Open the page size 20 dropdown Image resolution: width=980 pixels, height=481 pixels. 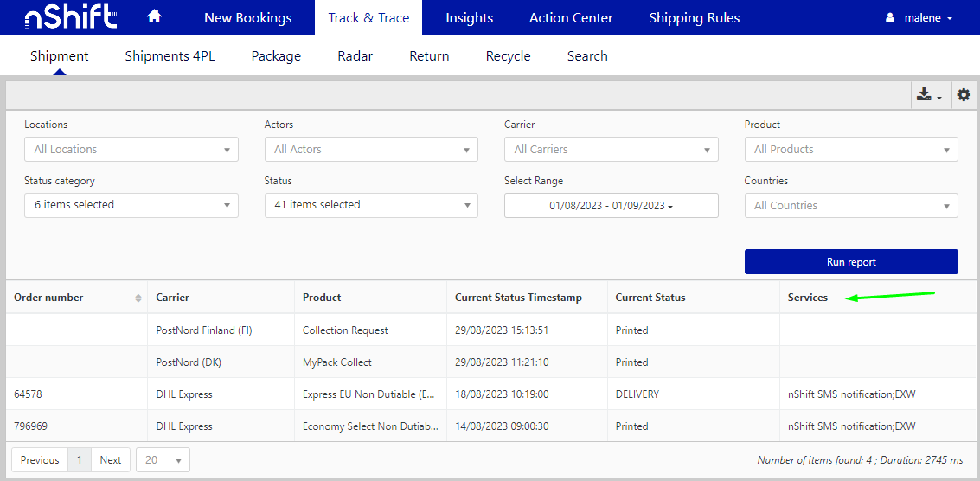(x=163, y=460)
